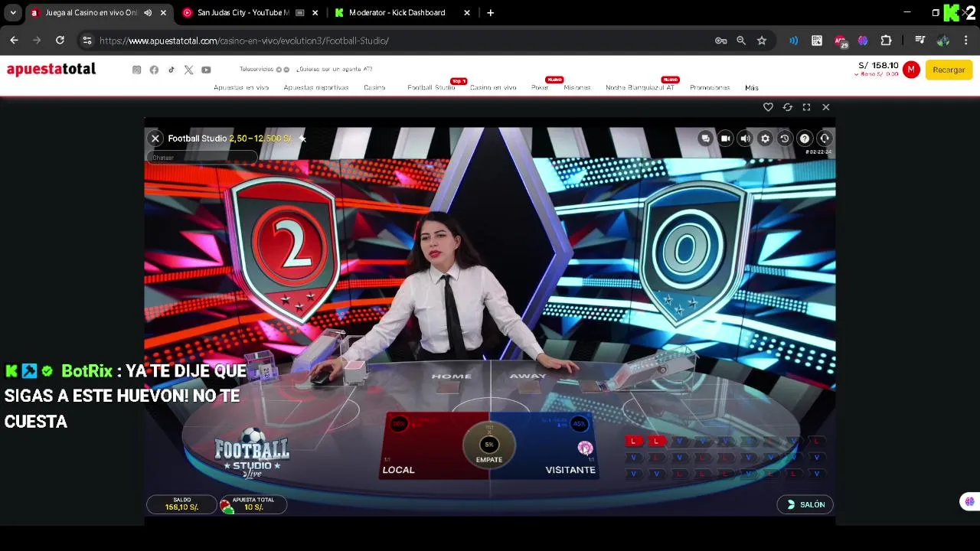
Task: Open user profile M avatar
Action: tap(910, 70)
